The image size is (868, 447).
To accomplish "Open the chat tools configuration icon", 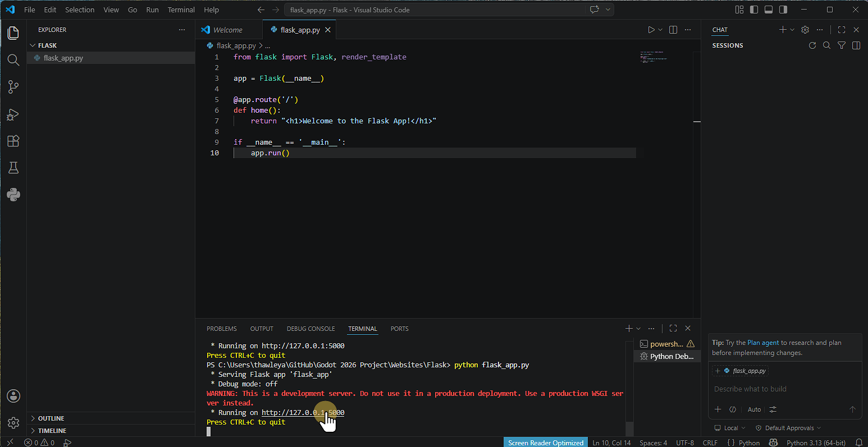I will click(773, 409).
